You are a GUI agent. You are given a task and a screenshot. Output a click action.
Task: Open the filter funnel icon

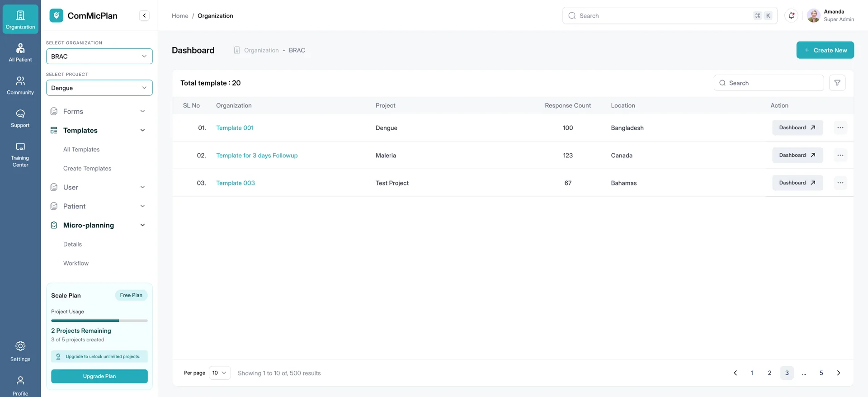pyautogui.click(x=837, y=83)
